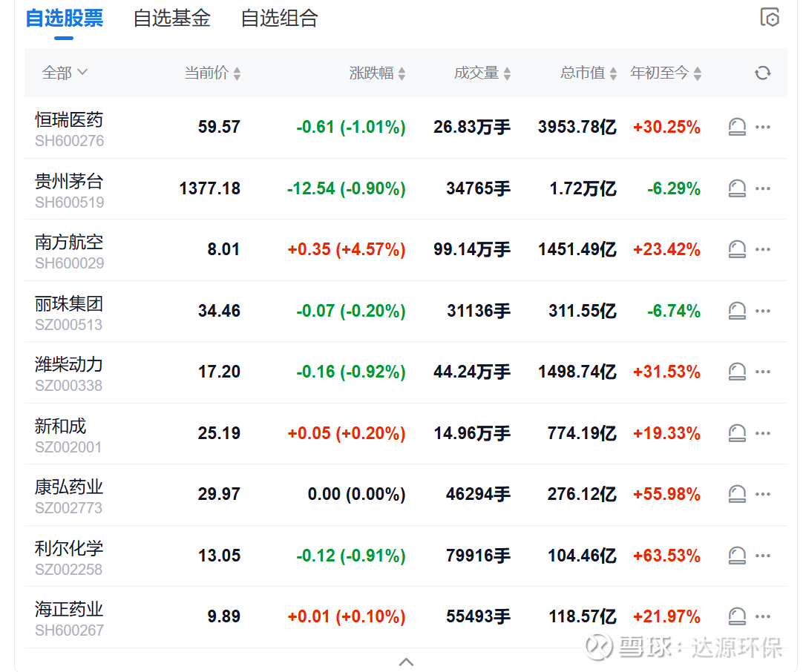Viewport: 806px width, 672px height.
Task: Set alert bell for 南方航空
Action: (x=737, y=250)
